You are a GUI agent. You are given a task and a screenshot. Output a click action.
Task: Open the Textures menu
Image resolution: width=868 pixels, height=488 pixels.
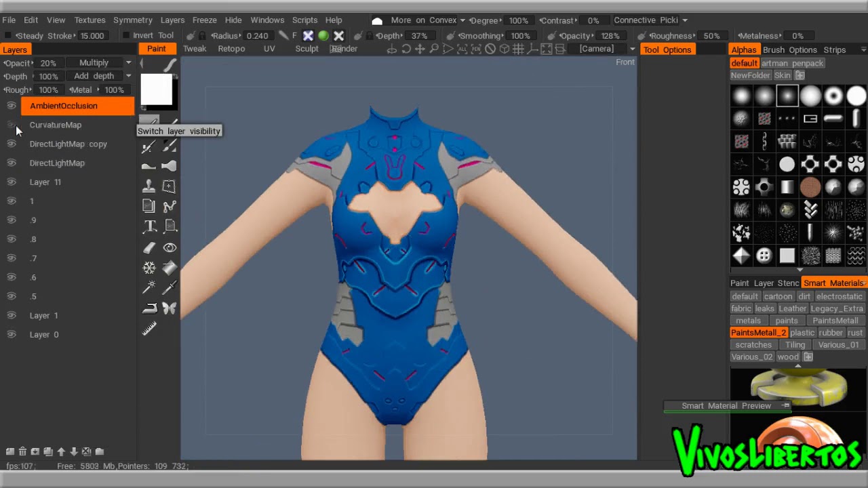pos(90,20)
